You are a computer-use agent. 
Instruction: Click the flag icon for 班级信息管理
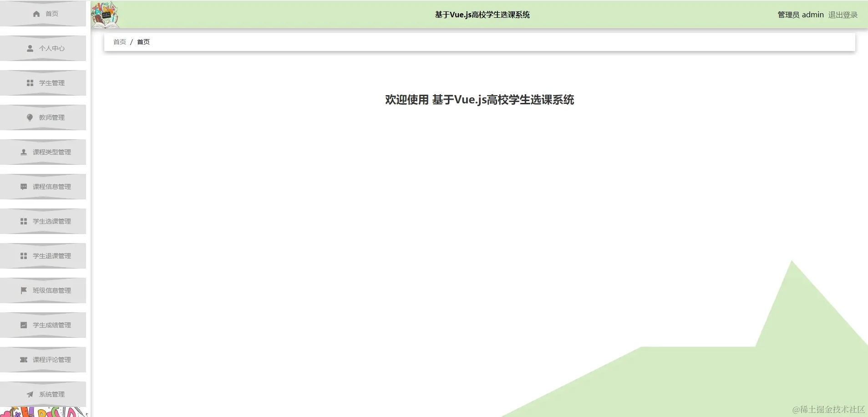[24, 290]
